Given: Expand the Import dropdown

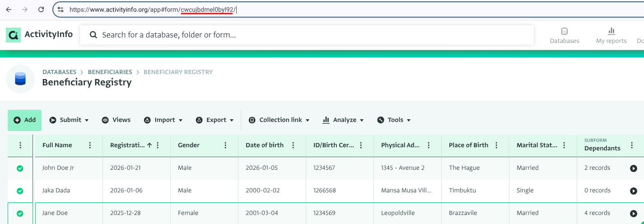Looking at the screenshot, I should [x=163, y=120].
